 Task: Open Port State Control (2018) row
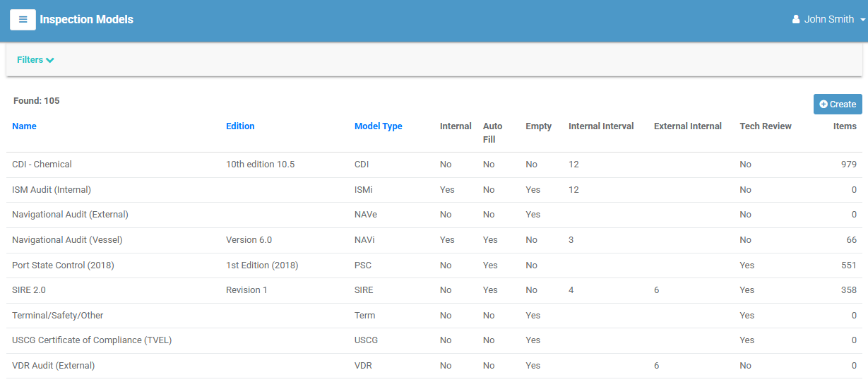434,265
